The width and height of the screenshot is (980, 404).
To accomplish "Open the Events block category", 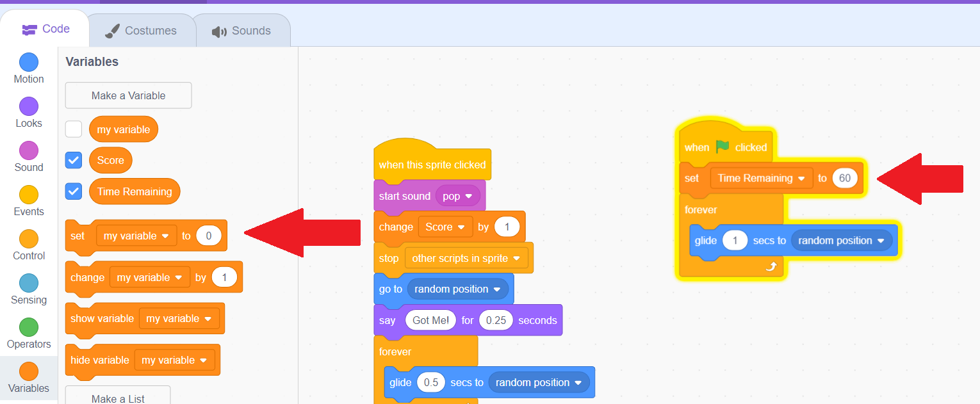I will pos(29,202).
